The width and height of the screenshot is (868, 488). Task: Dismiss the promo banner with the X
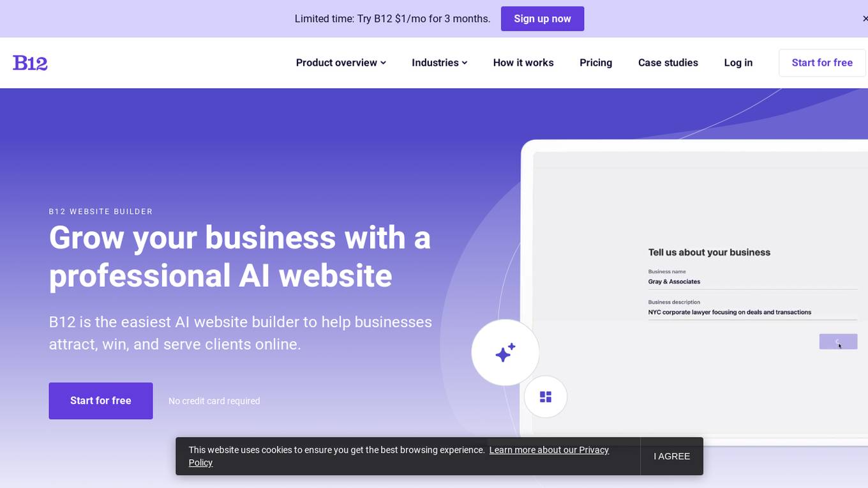tap(865, 19)
